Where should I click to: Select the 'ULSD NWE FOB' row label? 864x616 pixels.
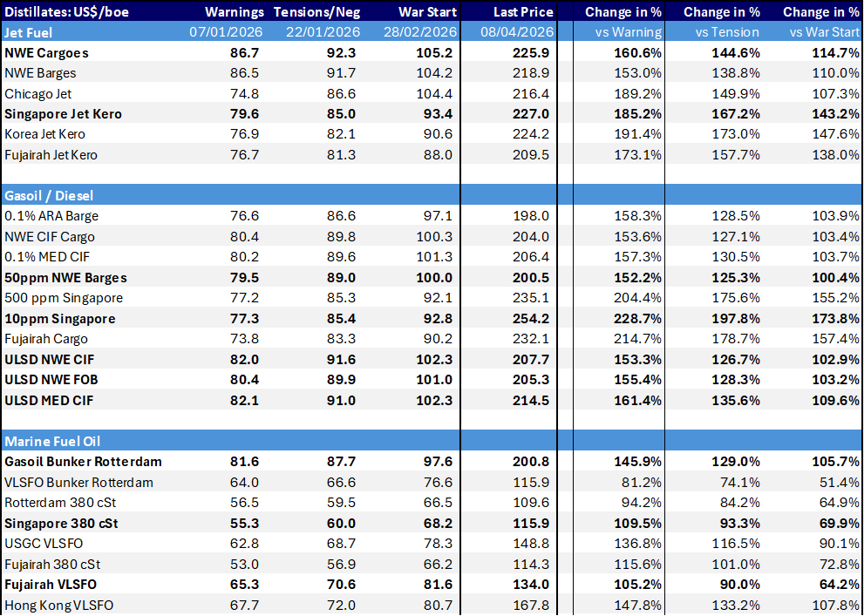pos(51,380)
